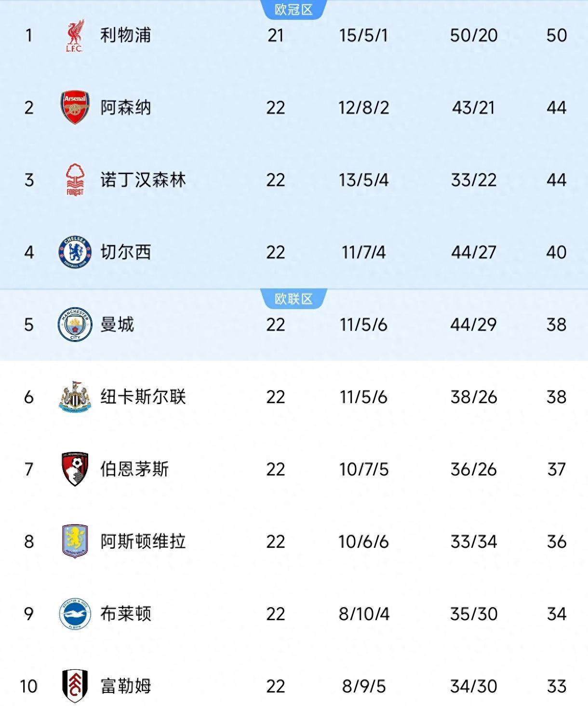Click the 纽卡斯尔联 team name
The width and height of the screenshot is (588, 720).
click(143, 397)
